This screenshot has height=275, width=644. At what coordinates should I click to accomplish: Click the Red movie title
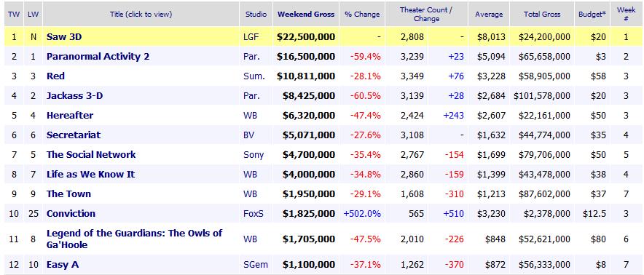[55, 76]
